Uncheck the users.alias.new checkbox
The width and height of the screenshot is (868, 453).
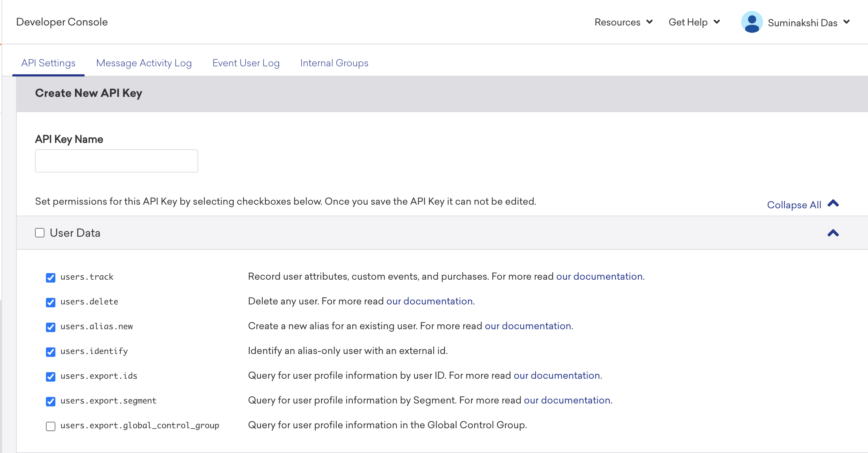(x=51, y=327)
